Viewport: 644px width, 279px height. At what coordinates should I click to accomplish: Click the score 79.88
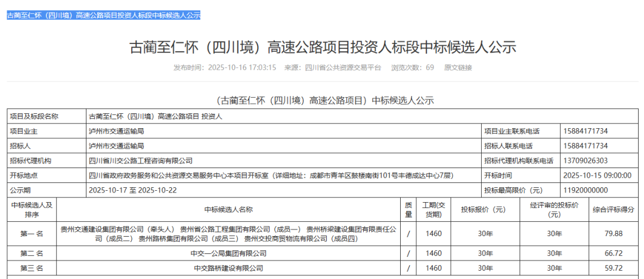pos(614,234)
